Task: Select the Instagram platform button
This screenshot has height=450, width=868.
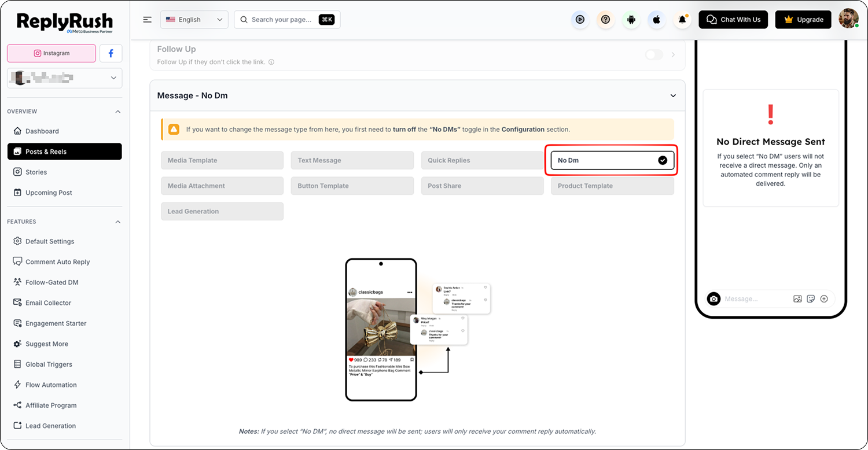Action: click(52, 53)
